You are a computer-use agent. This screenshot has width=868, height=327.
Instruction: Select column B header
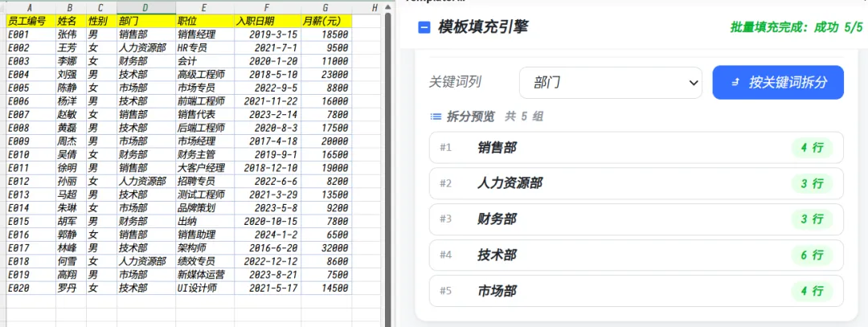click(71, 7)
